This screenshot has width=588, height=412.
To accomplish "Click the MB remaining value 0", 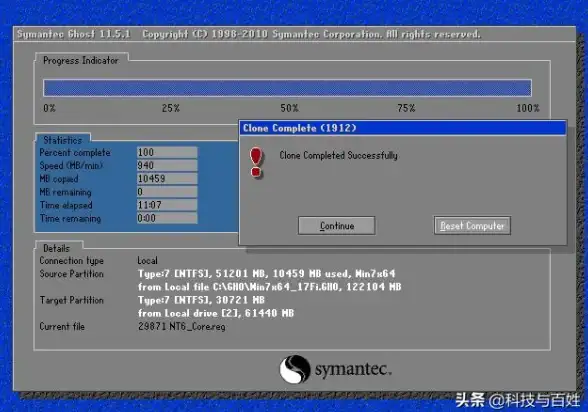I will click(x=167, y=192).
